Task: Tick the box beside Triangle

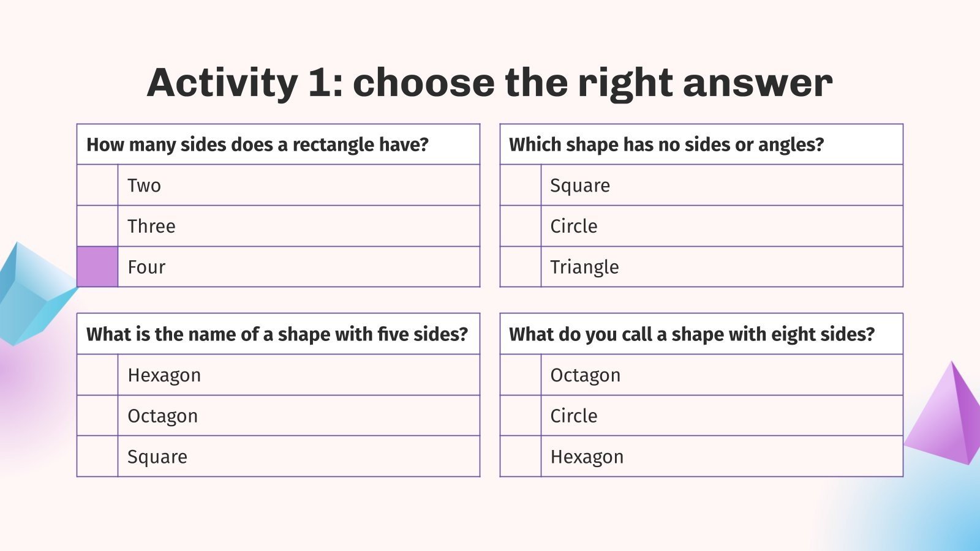Action: (x=521, y=267)
